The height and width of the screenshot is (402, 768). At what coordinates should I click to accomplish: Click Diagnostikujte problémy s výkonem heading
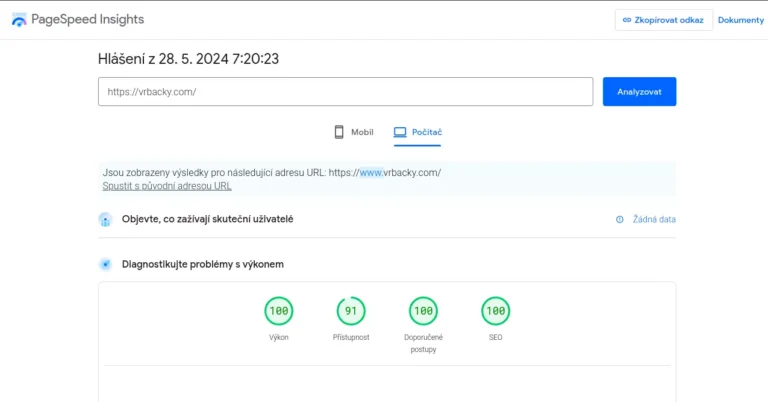point(203,264)
